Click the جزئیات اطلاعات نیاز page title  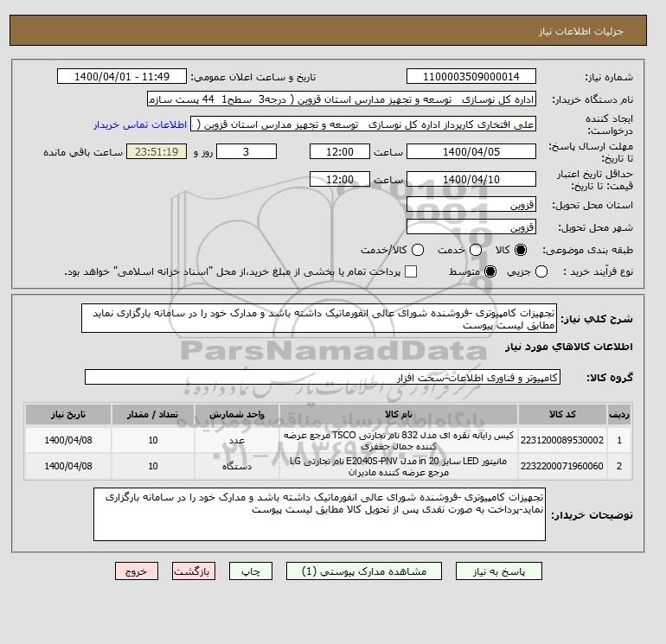click(580, 31)
